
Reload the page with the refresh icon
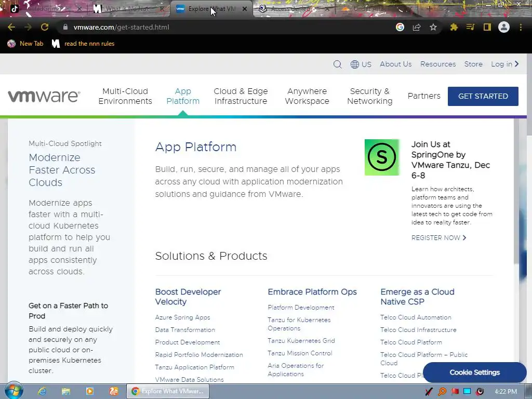45,27
